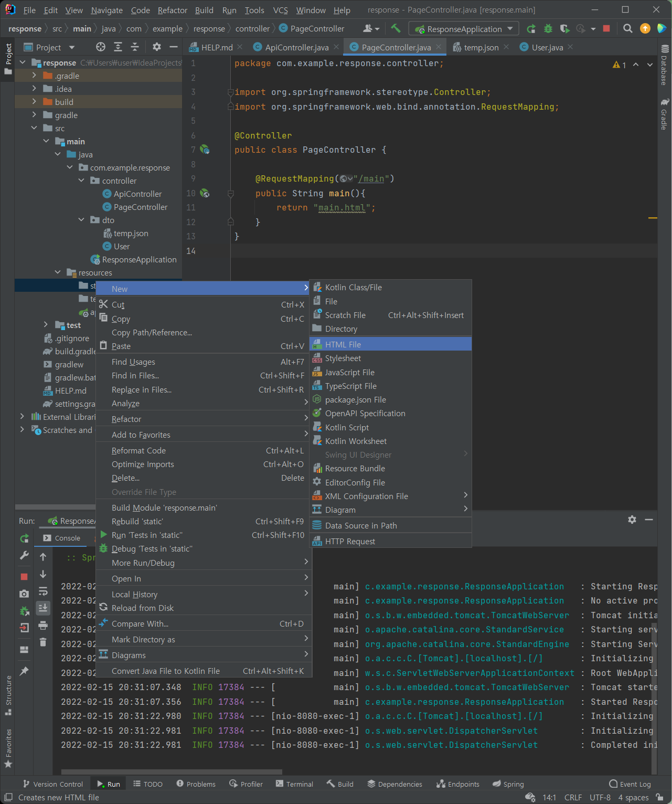The width and height of the screenshot is (672, 804).
Task: Click the wrench icon in the Run panel
Action: pos(24,555)
